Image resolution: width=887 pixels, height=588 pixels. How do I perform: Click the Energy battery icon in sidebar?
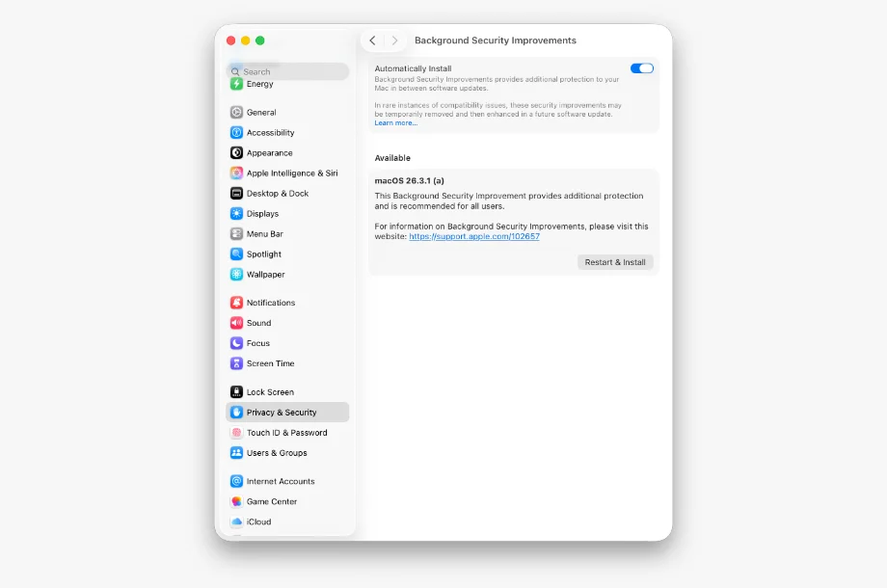(236, 84)
